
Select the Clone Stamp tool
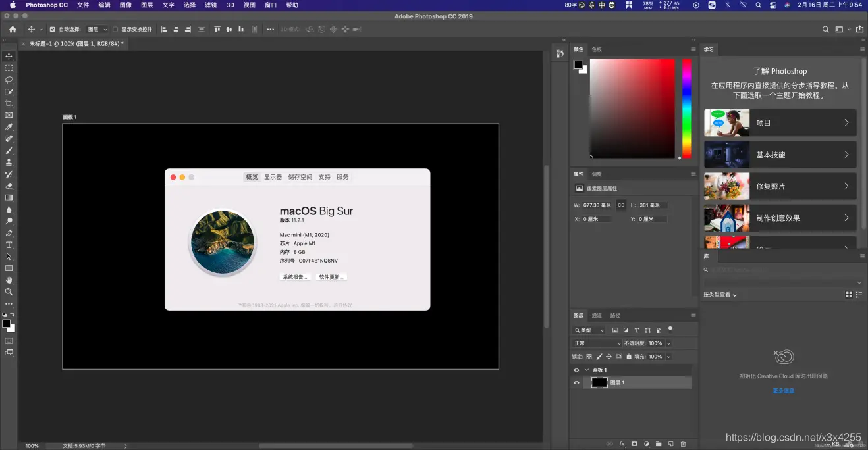tap(9, 162)
